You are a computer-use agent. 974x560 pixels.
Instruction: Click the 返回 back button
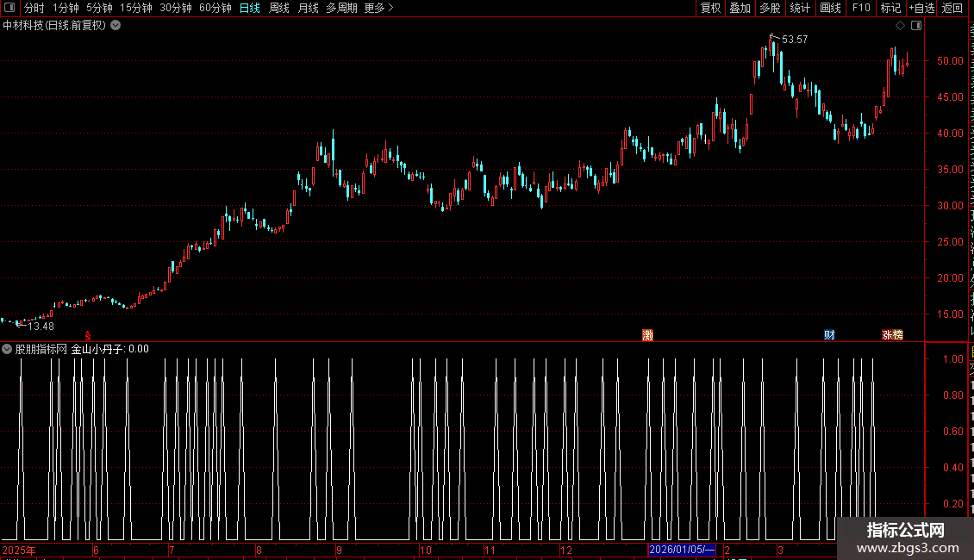(x=952, y=8)
